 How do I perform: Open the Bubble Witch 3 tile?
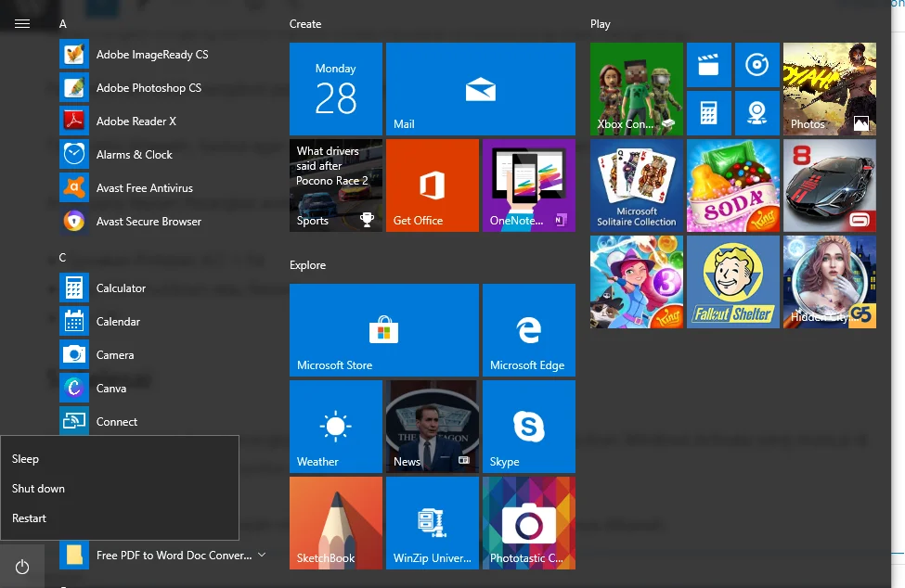(x=637, y=282)
